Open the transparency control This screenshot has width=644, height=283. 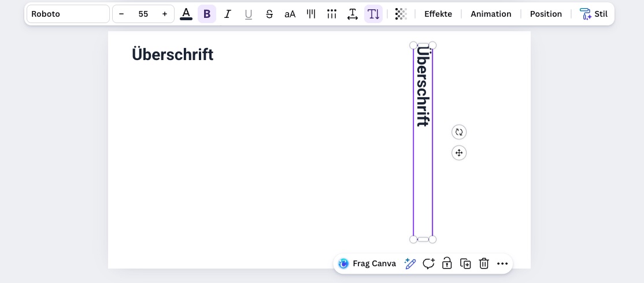pos(401,14)
